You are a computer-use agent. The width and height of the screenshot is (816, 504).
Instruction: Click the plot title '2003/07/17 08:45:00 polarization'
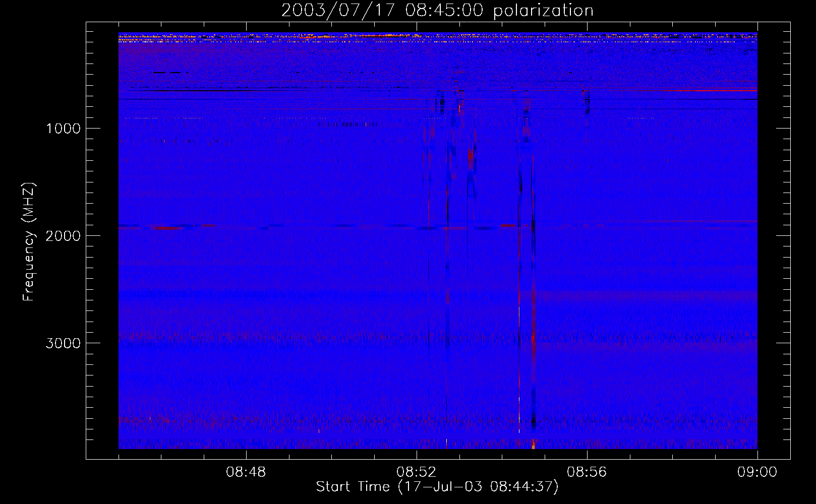click(437, 11)
